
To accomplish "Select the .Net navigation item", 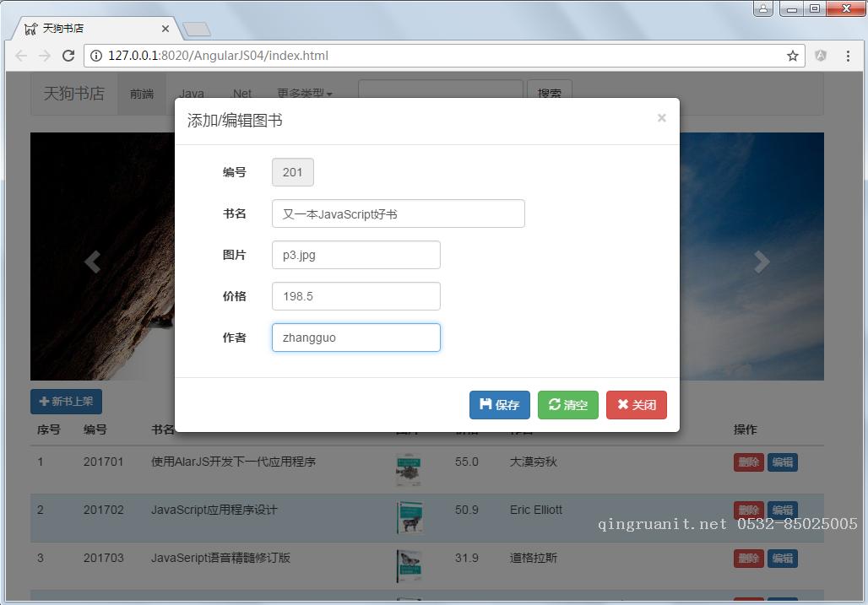I will 242,94.
